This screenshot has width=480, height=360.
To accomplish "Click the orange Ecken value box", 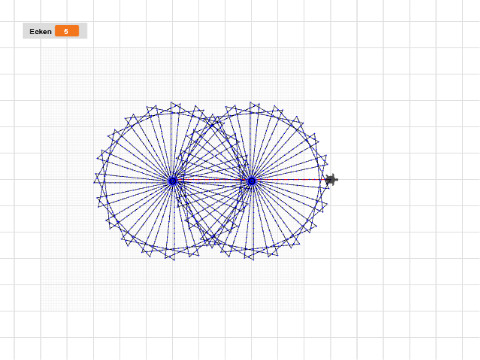I will click(67, 31).
